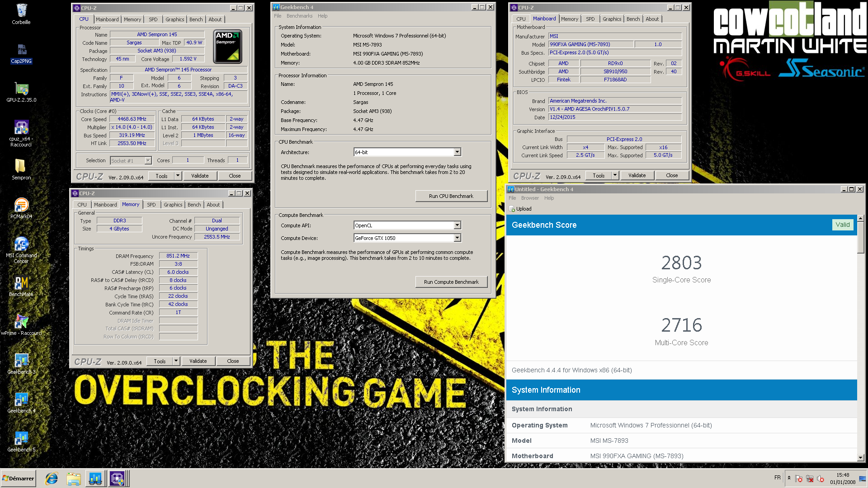
Task: Switch to Geekbench taskbar button
Action: tap(95, 479)
